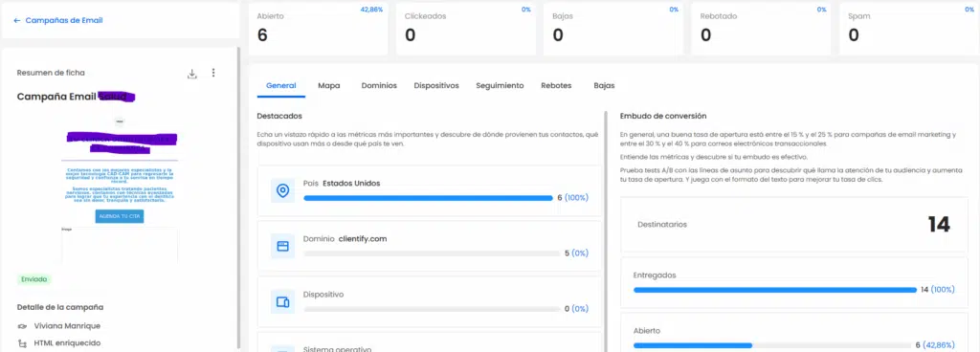This screenshot has height=352, width=980.
Task: Open the Rebotes tab
Action: [x=556, y=85]
